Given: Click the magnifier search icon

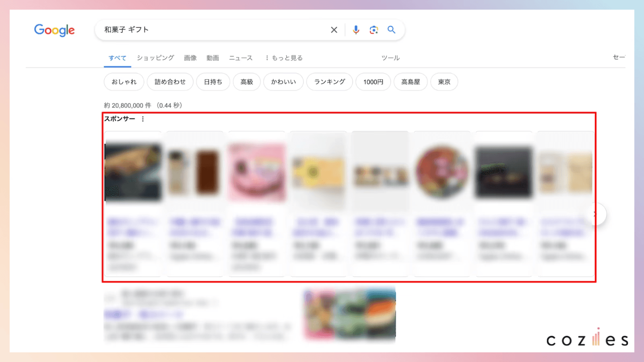Looking at the screenshot, I should click(391, 30).
